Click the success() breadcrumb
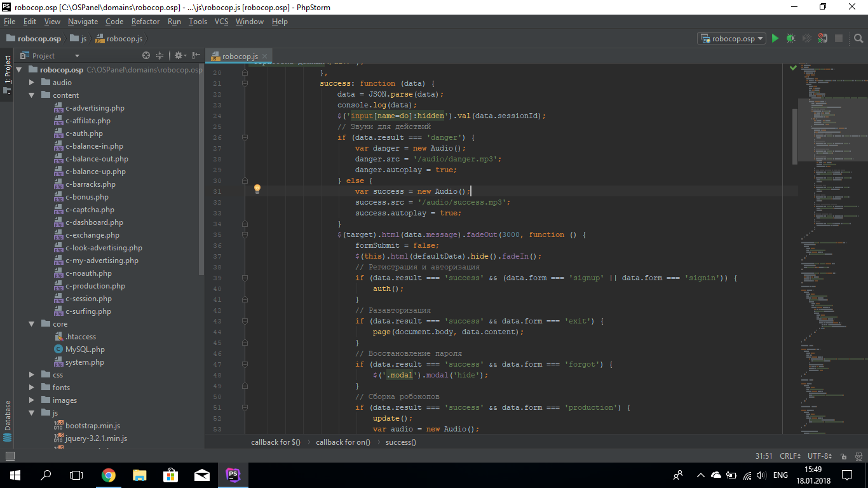 pos(400,442)
